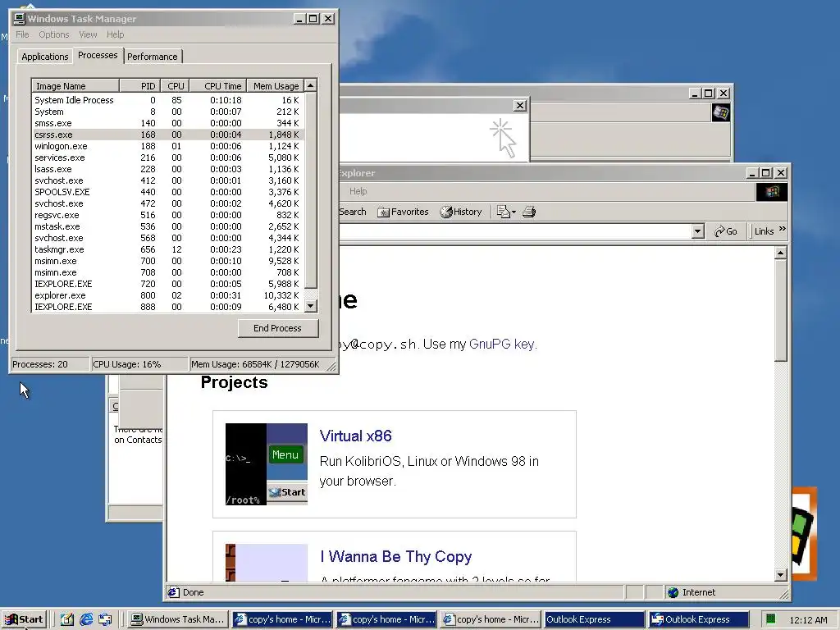Select the Processes tab

click(x=98, y=55)
